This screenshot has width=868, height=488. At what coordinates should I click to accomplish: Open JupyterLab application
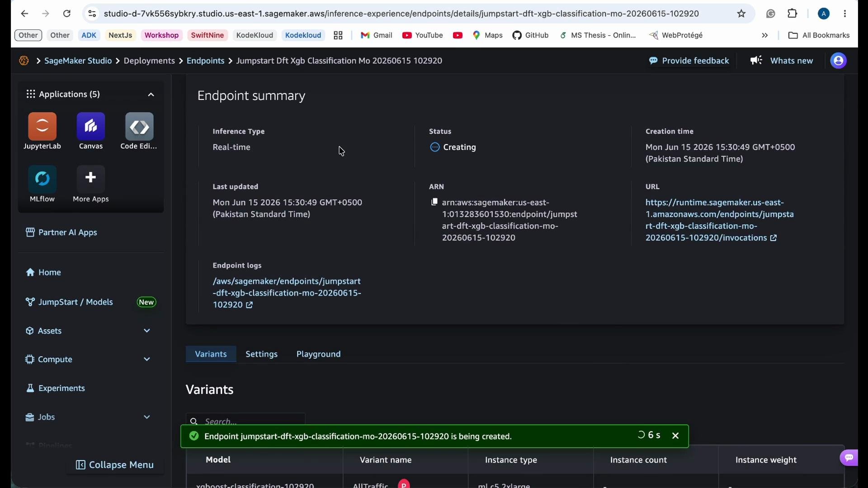click(42, 131)
